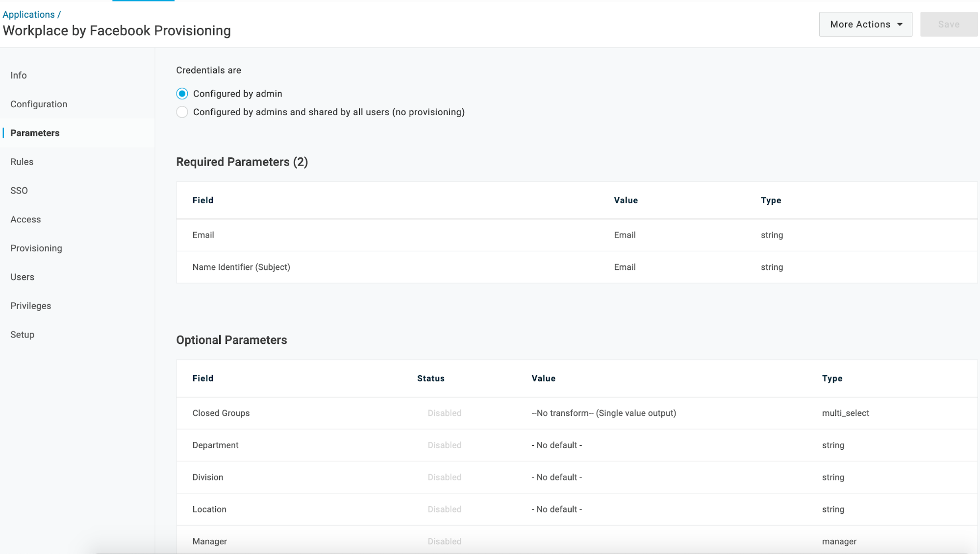Click the Required Parameters (2) heading
Viewport: 980px width, 554px height.
pyautogui.click(x=242, y=162)
